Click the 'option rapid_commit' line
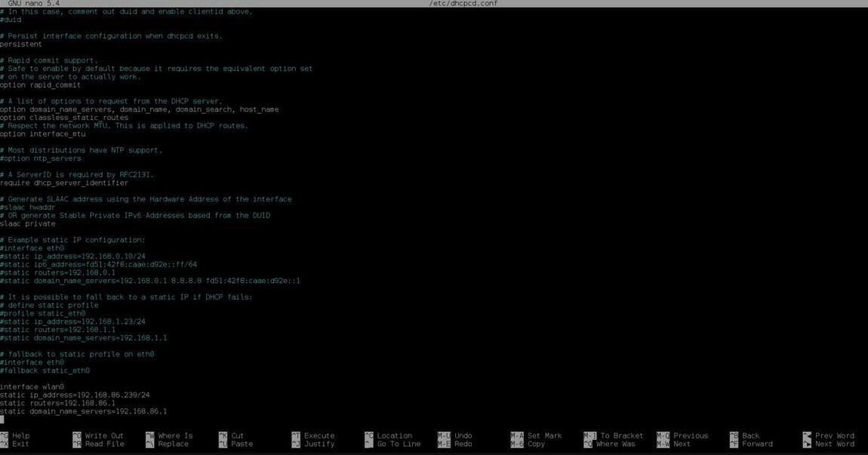Viewport: 868px width, 455px height. pyautogui.click(x=40, y=85)
